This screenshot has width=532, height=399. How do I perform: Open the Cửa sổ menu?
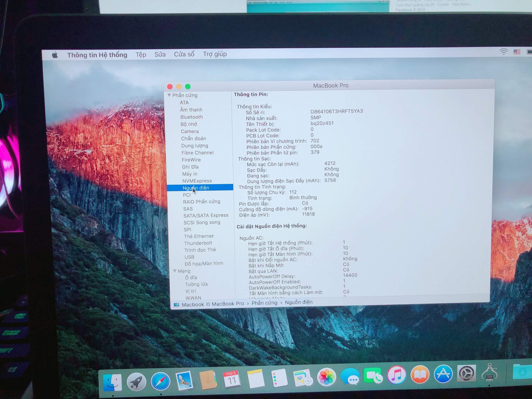click(184, 54)
